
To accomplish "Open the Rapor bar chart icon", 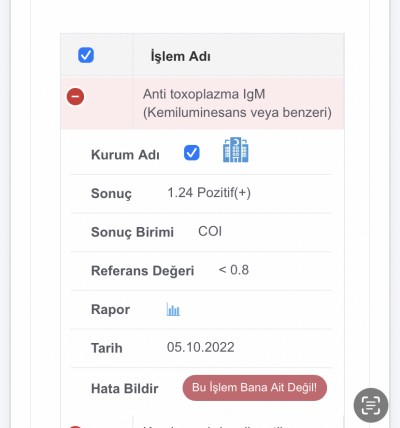I will point(173,309).
